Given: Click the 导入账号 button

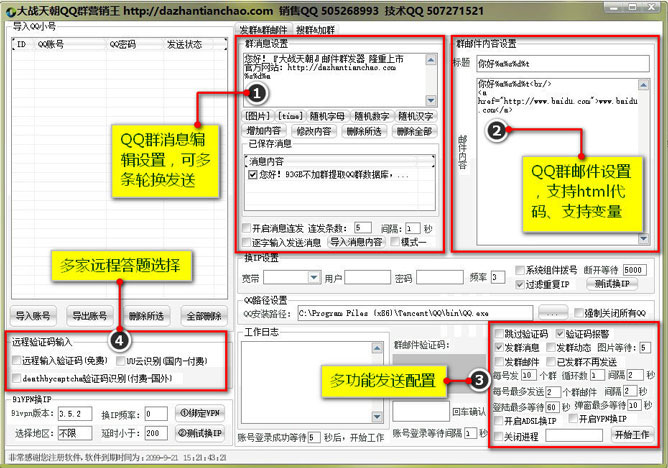Looking at the screenshot, I should (33, 316).
